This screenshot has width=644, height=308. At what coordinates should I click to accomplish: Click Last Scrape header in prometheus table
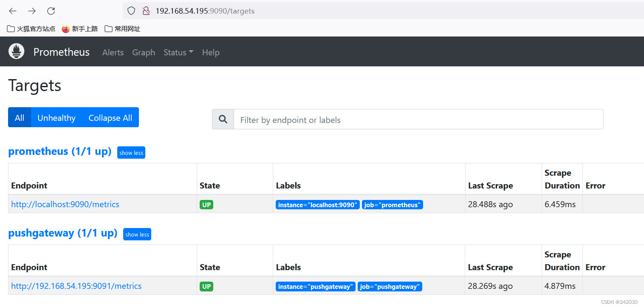(491, 185)
